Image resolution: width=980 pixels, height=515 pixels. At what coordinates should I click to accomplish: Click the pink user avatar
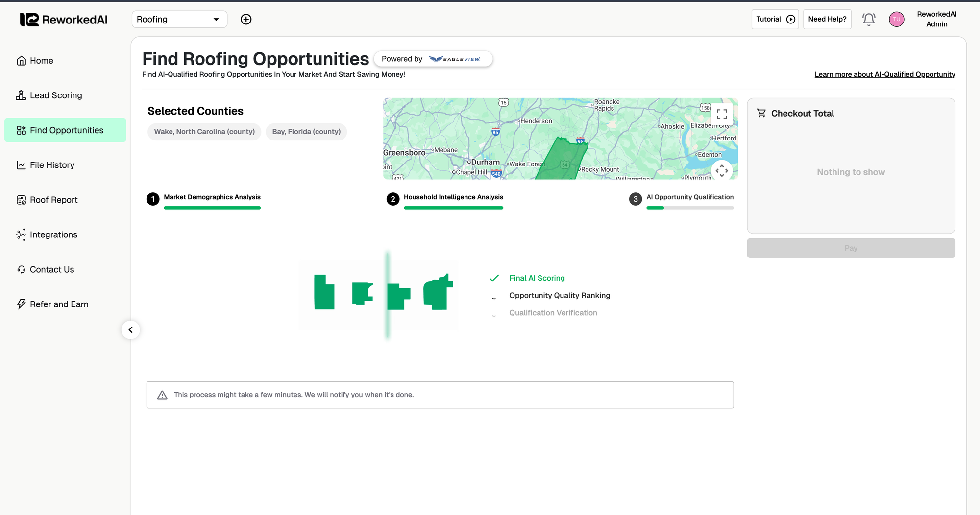(896, 19)
